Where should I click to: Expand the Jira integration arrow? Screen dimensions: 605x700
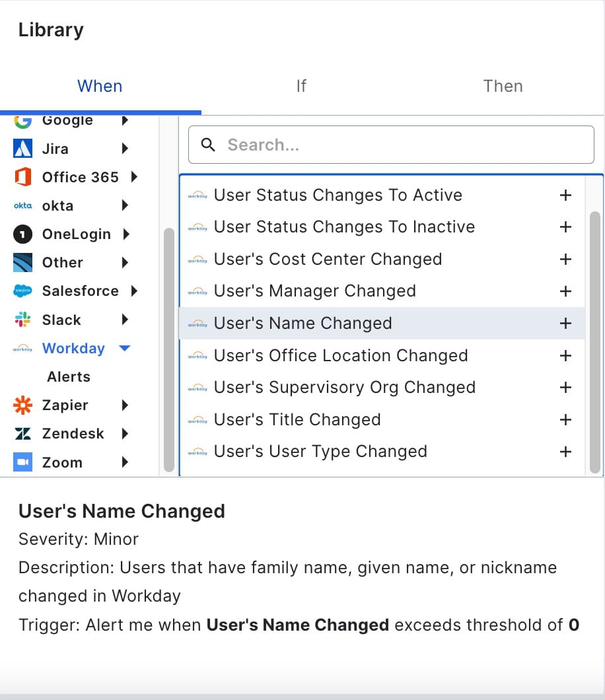(x=125, y=149)
